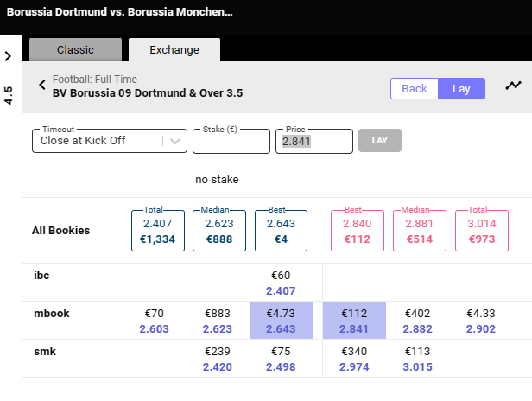Click mbook back price 2.623
The image size is (532, 401).
pyautogui.click(x=218, y=329)
